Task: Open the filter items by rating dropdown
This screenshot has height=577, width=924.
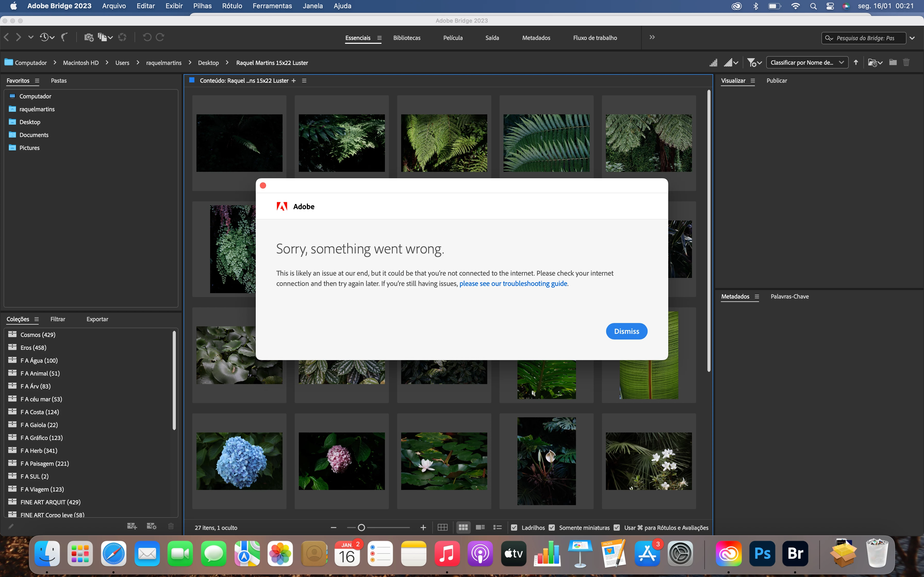Action: pos(754,63)
